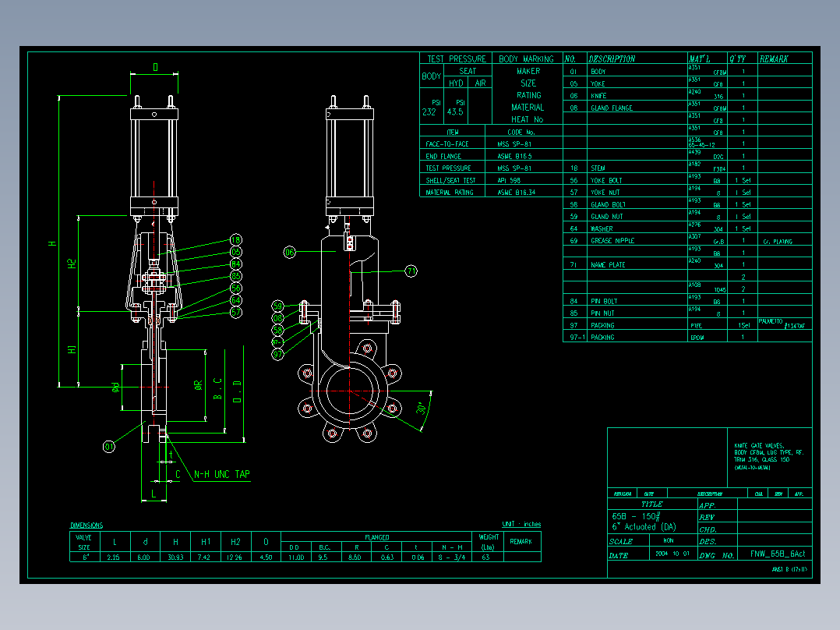Select the 'WASHER' part entry
This screenshot has width=840, height=630.
pyautogui.click(x=602, y=229)
